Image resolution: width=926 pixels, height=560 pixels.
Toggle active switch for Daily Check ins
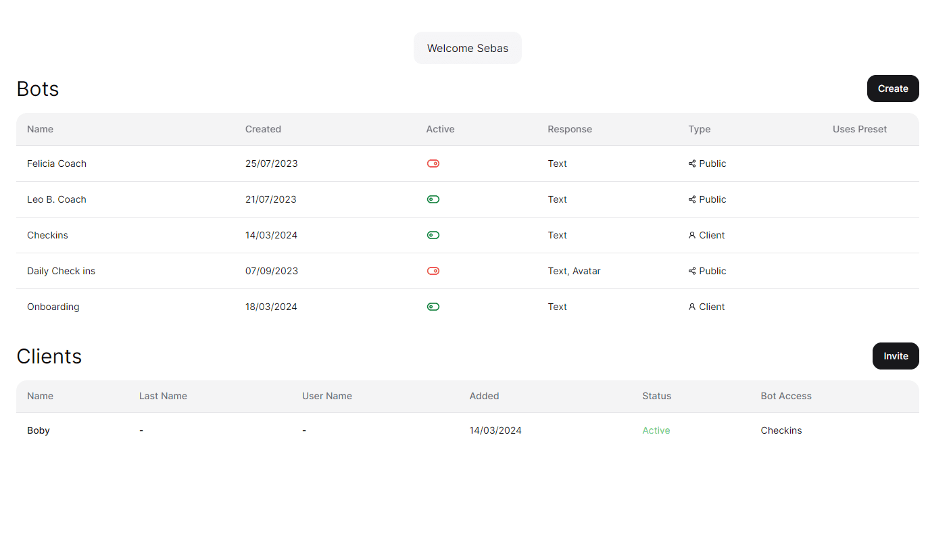click(433, 271)
